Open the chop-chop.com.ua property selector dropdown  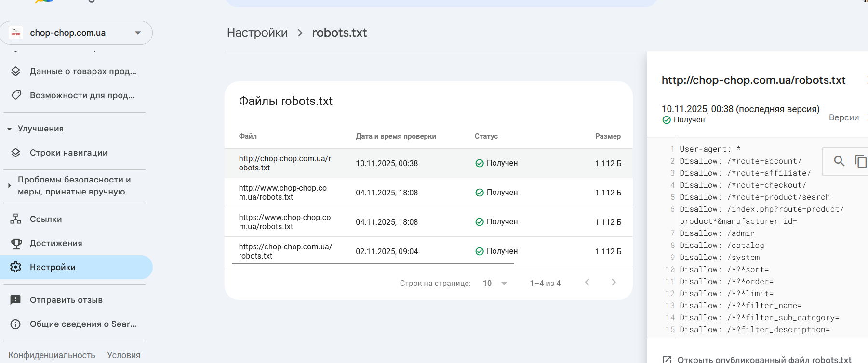point(138,33)
